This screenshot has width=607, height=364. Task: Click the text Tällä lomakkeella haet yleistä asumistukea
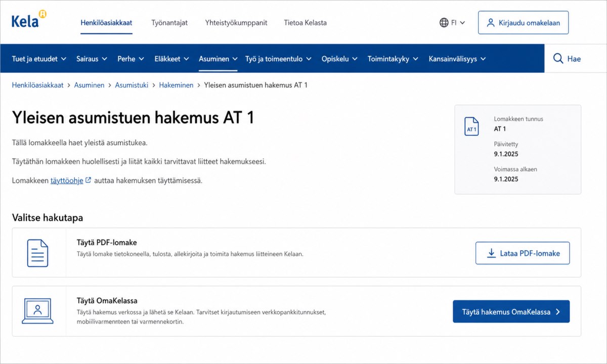(79, 143)
